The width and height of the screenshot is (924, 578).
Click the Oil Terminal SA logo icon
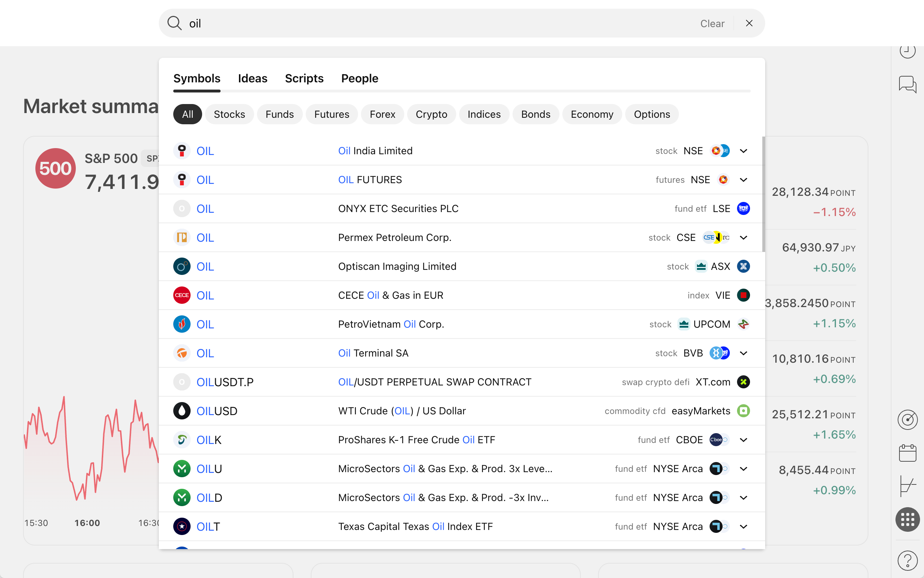pyautogui.click(x=182, y=353)
